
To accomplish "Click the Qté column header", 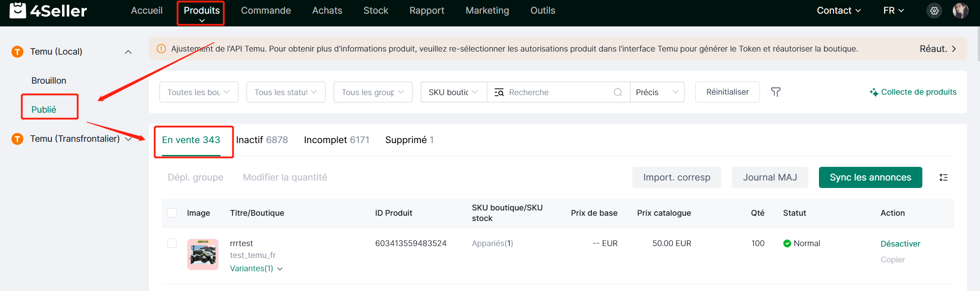I will pos(757,213).
